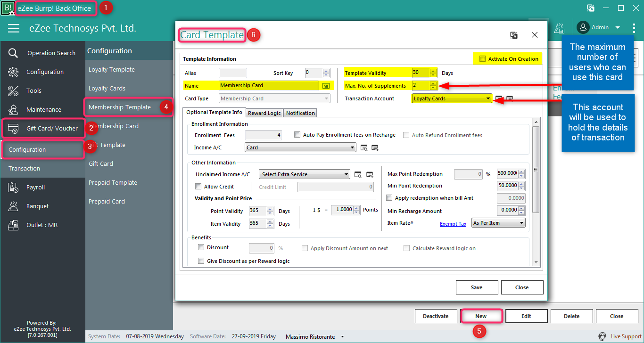
Task: Click the New button
Action: [481, 316]
